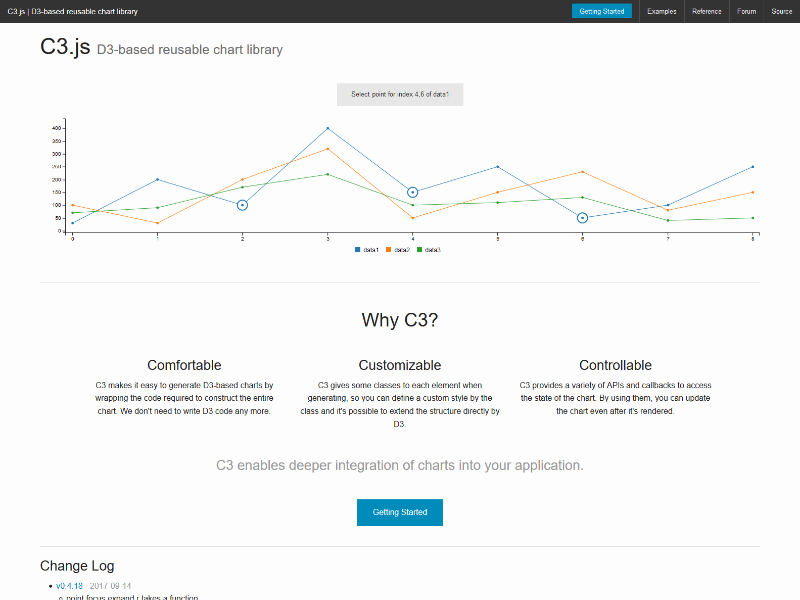The image size is (800, 600).
Task: Click the blue color swatch next to data1
Action: [357, 249]
